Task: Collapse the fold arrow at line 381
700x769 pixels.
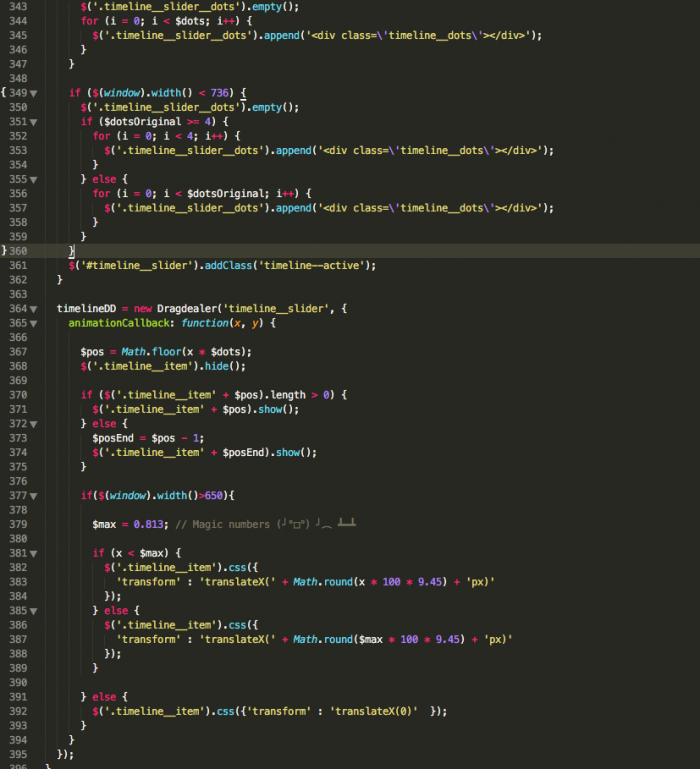Action: [x=33, y=554]
